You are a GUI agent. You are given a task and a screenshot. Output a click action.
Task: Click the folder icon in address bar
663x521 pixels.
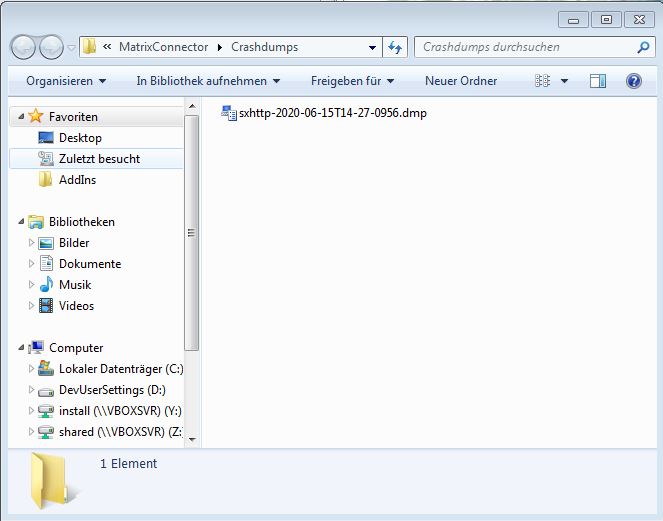89,47
